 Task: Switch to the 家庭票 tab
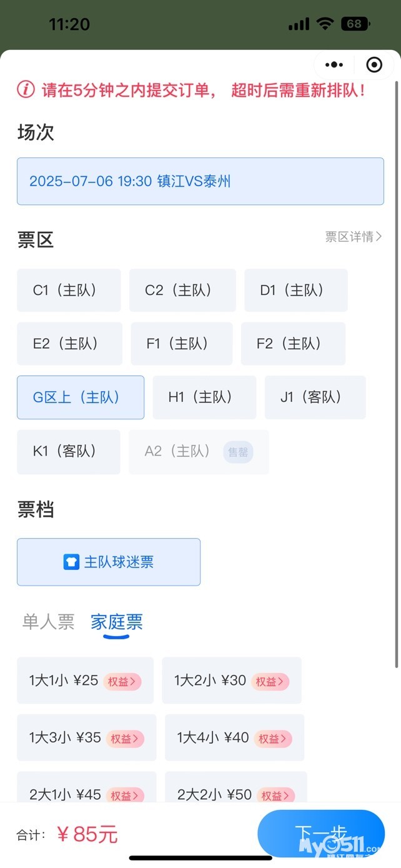[x=117, y=622]
